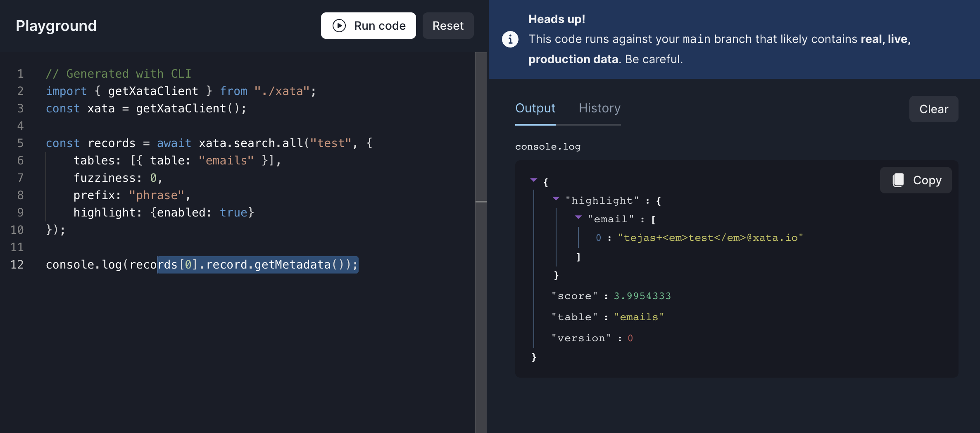Clear the console output

click(933, 109)
